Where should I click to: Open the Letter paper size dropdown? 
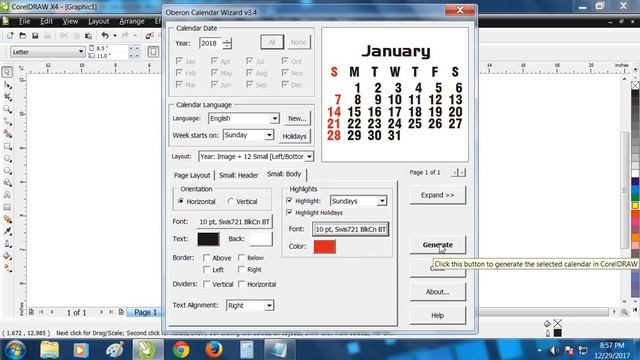(x=80, y=52)
